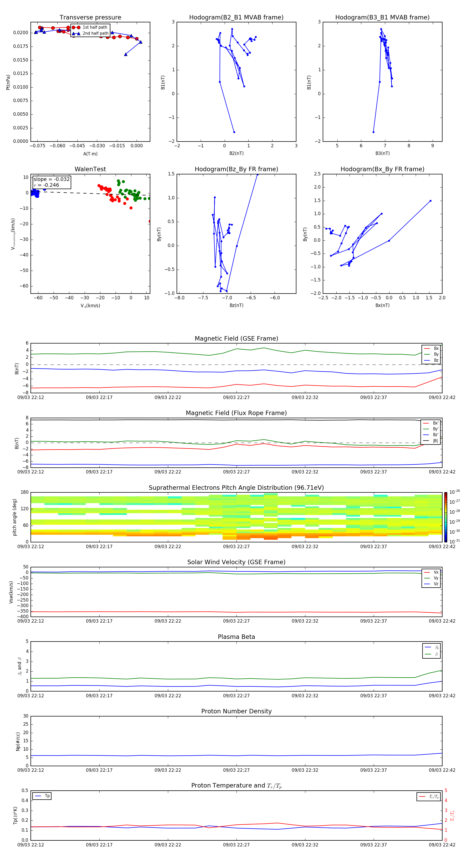Click the "Plasma Beta" plot title
473x868 pixels.
coord(236,637)
